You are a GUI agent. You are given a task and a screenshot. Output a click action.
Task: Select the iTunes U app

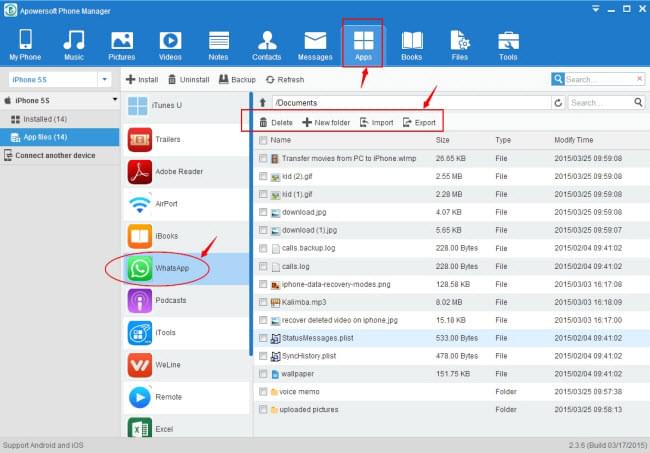pyautogui.click(x=186, y=106)
